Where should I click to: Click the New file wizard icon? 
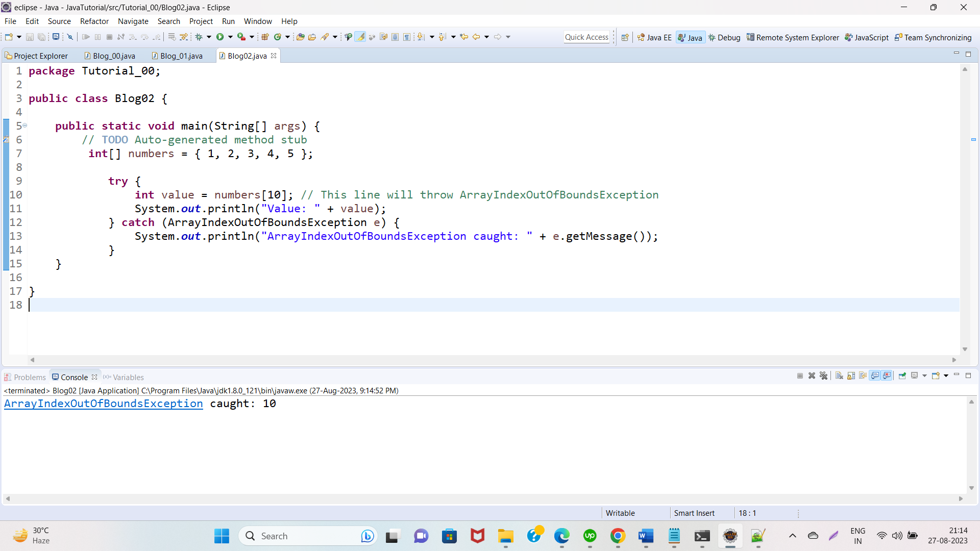[9, 37]
